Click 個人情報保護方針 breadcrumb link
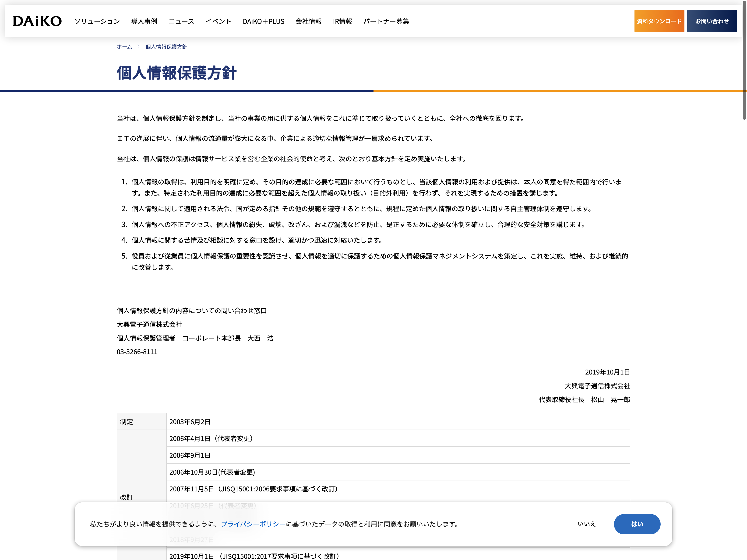Image resolution: width=747 pixels, height=560 pixels. [166, 47]
